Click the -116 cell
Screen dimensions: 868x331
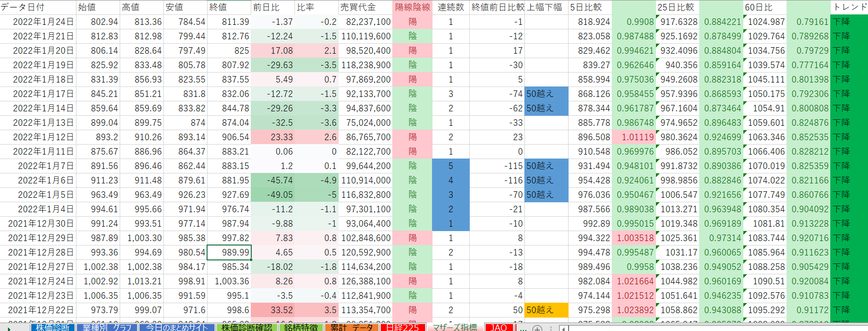tap(498, 180)
